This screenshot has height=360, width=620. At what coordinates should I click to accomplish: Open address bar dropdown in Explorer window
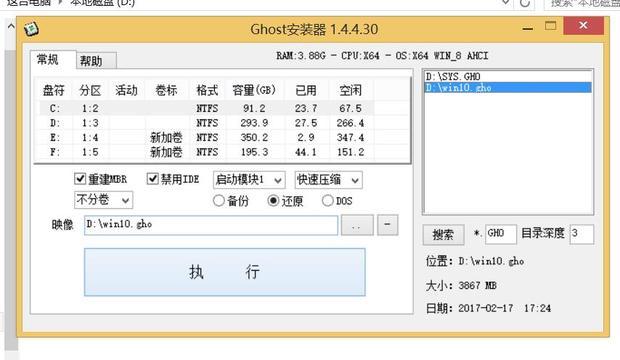click(505, 3)
